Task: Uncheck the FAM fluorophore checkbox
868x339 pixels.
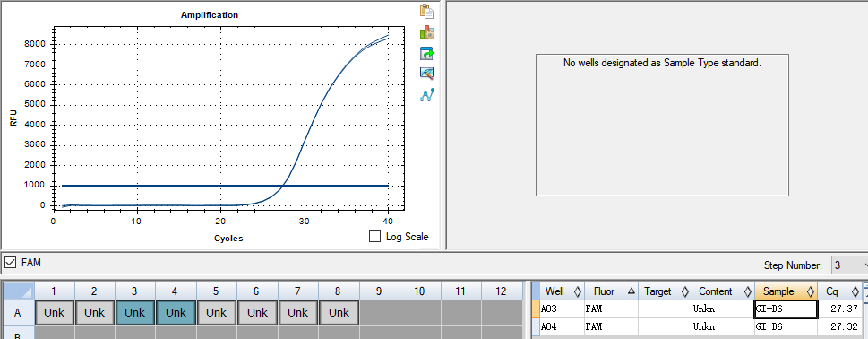Action: tap(10, 263)
